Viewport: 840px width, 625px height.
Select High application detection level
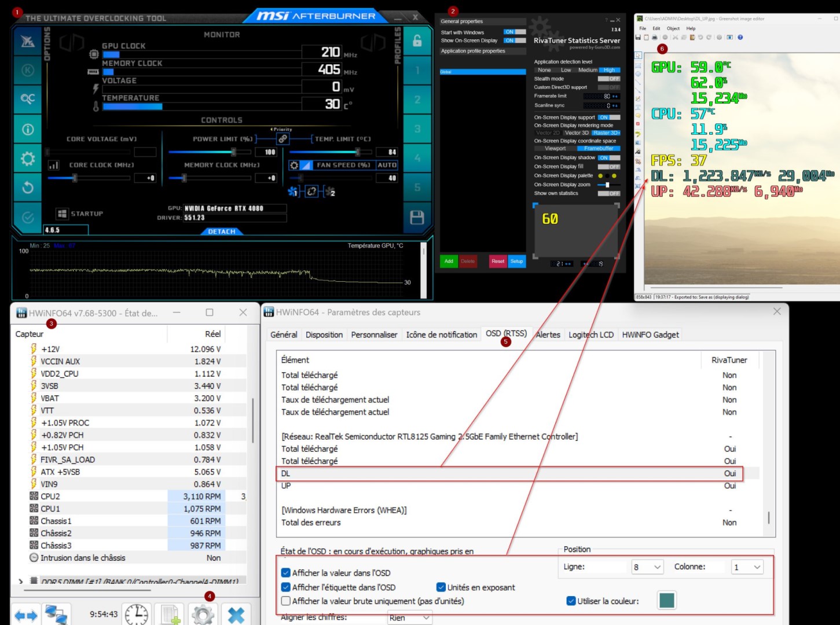(x=610, y=70)
